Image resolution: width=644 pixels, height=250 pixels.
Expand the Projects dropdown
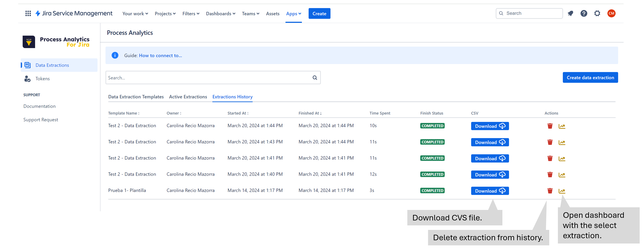(x=165, y=13)
